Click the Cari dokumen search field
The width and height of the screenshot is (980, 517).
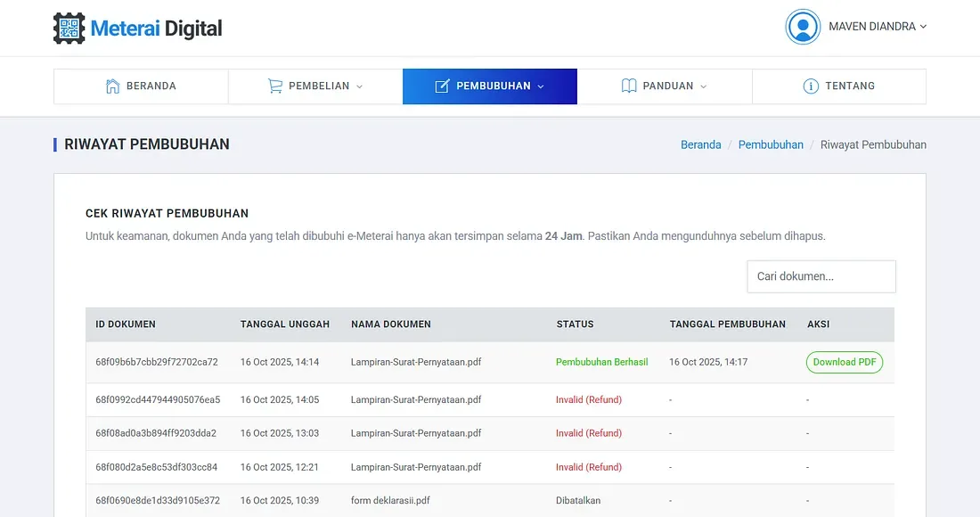(x=821, y=276)
